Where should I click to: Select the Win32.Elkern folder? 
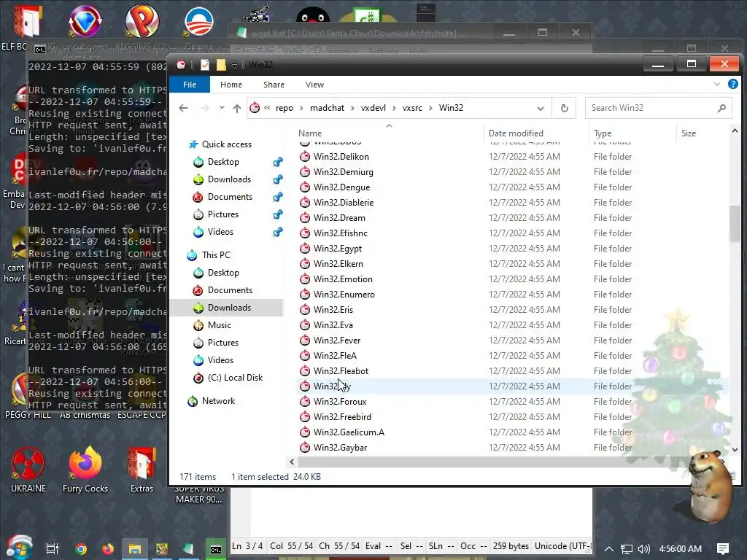pyautogui.click(x=338, y=264)
